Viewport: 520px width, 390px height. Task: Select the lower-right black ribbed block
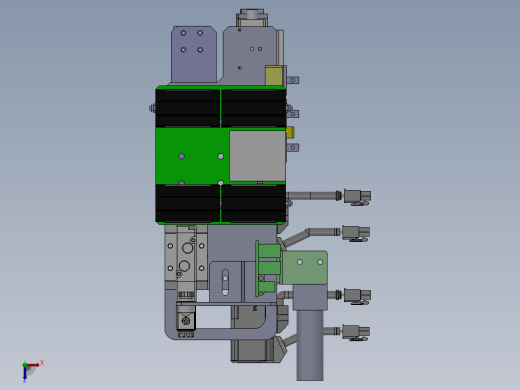(x=253, y=203)
